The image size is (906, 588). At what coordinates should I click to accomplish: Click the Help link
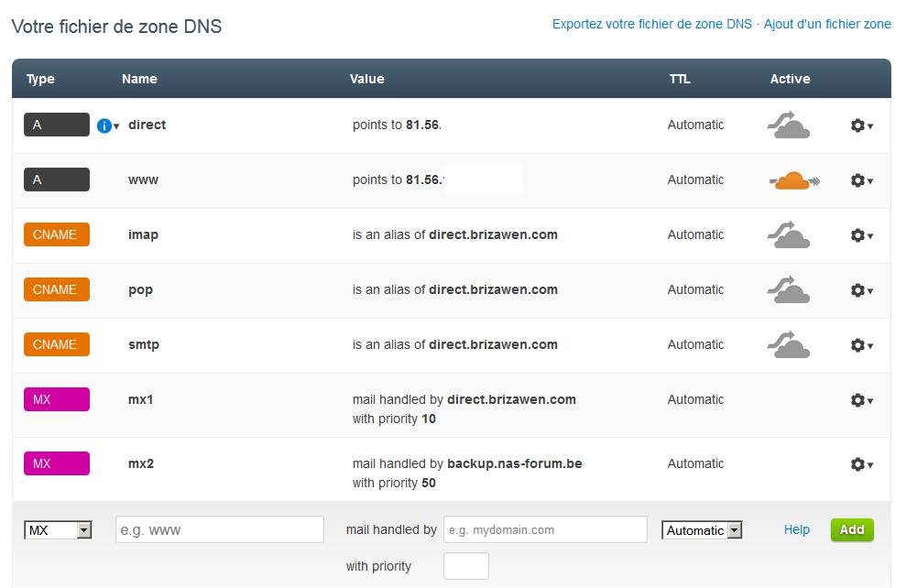797,529
